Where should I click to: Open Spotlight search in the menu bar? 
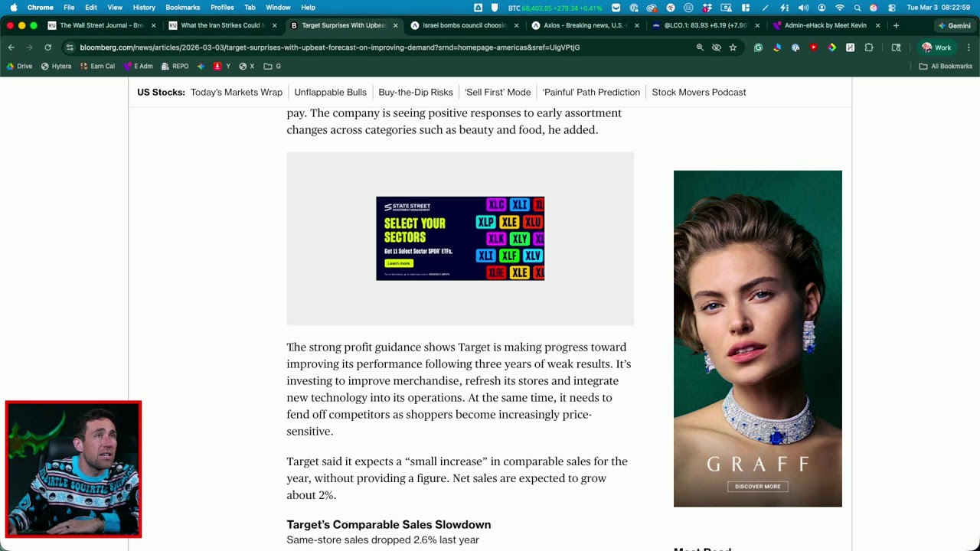coord(857,8)
